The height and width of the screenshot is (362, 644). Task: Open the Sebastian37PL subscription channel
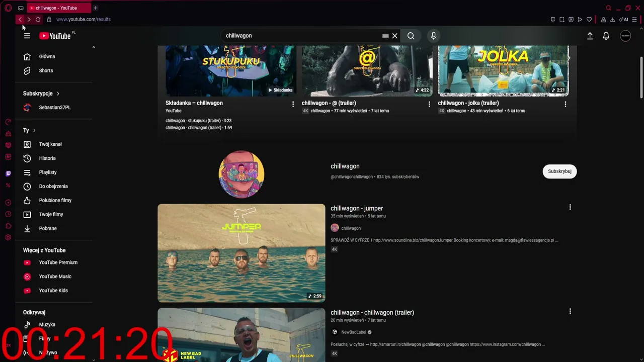click(x=54, y=108)
